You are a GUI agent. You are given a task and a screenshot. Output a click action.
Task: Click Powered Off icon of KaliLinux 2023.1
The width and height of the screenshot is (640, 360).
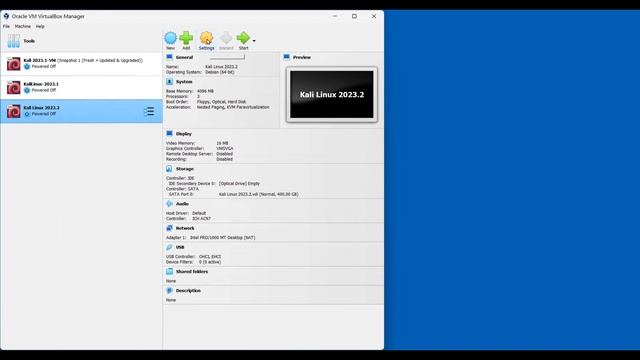click(27, 90)
